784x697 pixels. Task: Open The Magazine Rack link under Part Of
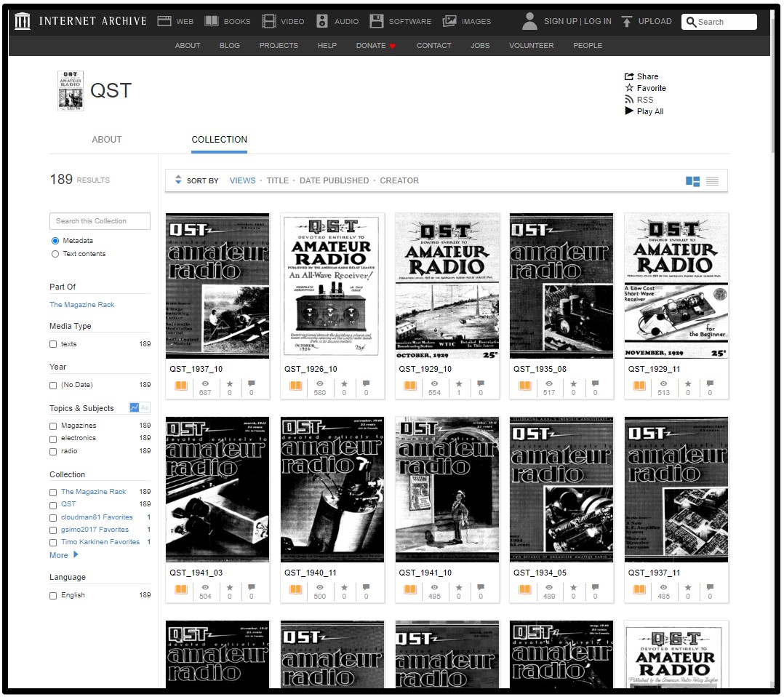[x=82, y=305]
